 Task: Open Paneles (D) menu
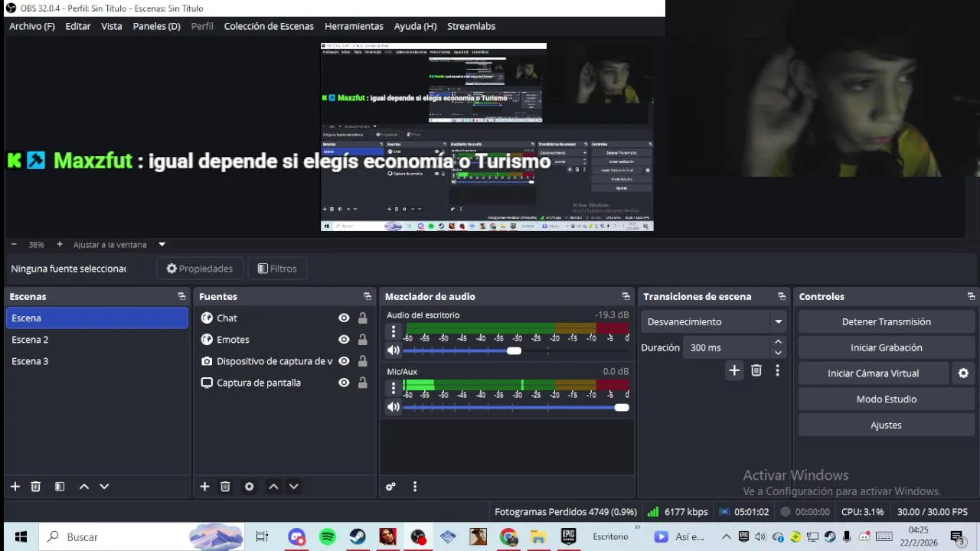(x=157, y=26)
